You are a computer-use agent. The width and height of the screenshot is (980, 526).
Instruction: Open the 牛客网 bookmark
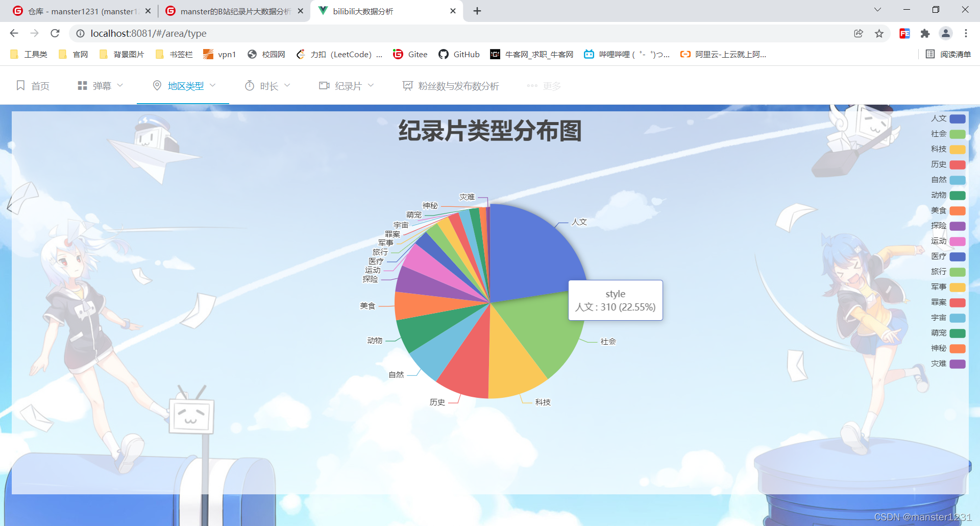[532, 54]
